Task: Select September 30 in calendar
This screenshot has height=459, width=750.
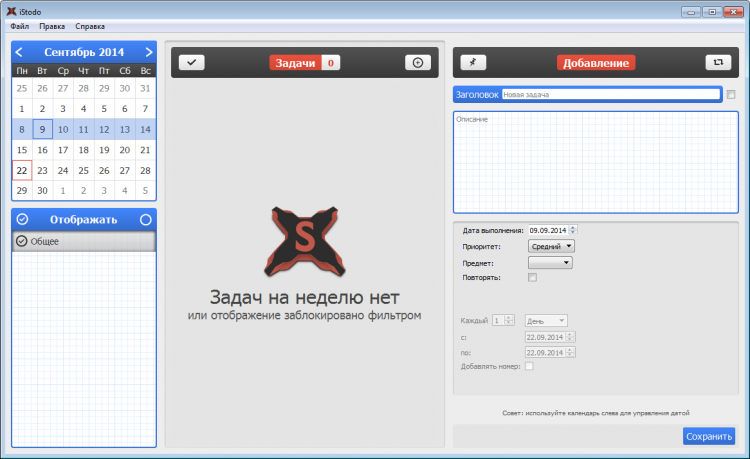Action: point(43,190)
